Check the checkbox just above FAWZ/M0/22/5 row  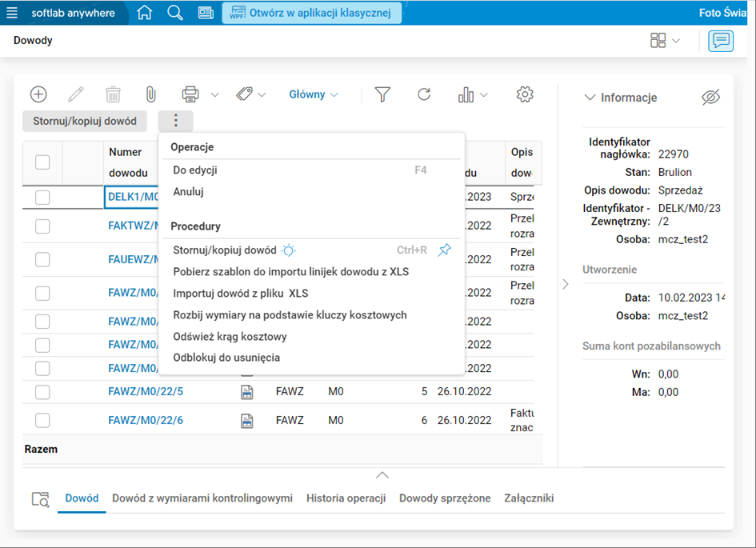[42, 369]
